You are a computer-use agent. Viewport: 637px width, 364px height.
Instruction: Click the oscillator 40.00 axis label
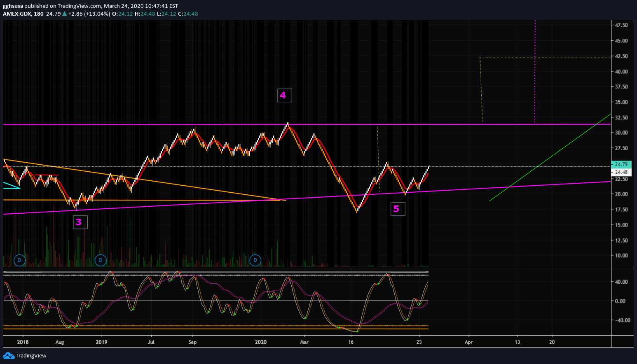click(x=621, y=282)
